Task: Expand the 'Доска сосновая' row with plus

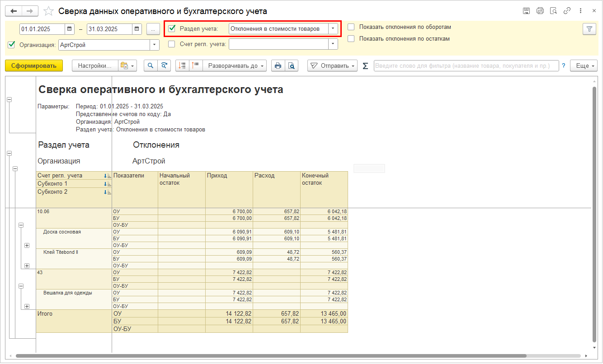Action: [x=27, y=245]
